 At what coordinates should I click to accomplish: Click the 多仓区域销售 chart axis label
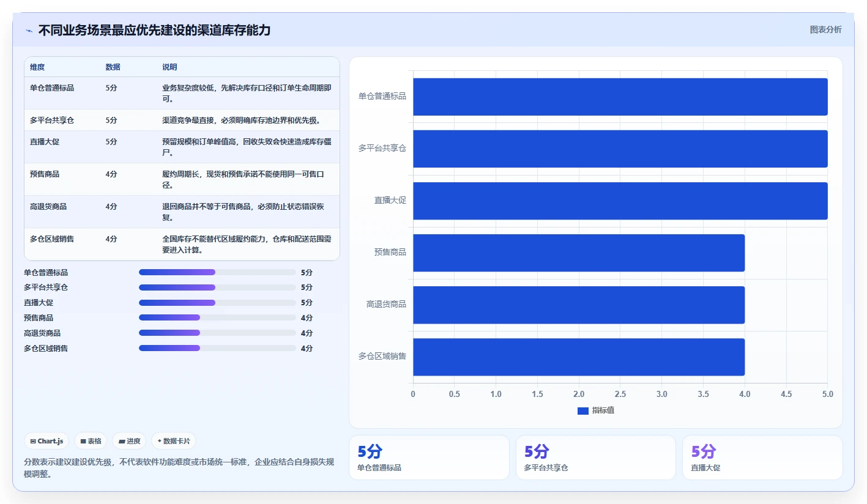[x=382, y=357]
